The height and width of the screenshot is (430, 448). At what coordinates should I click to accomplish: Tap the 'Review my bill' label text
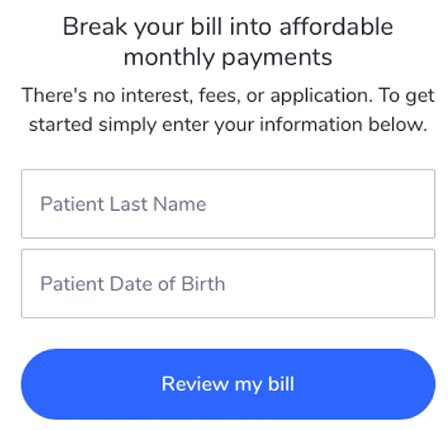(228, 384)
